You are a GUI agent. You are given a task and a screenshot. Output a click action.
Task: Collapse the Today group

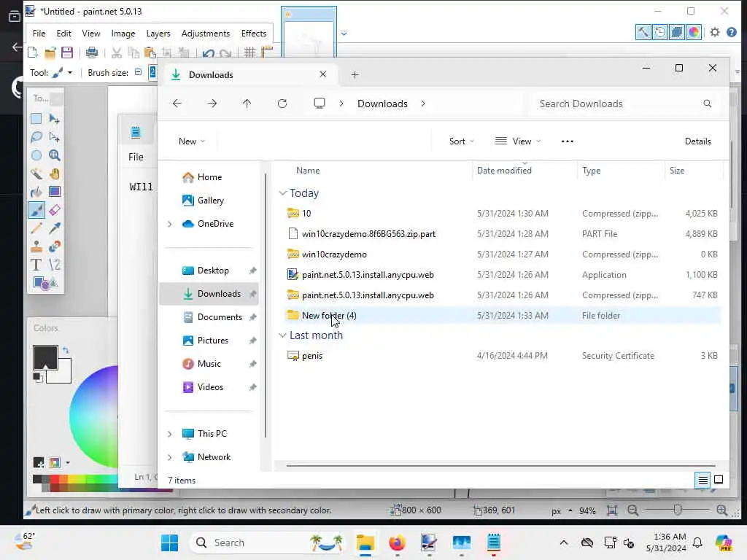click(x=282, y=192)
